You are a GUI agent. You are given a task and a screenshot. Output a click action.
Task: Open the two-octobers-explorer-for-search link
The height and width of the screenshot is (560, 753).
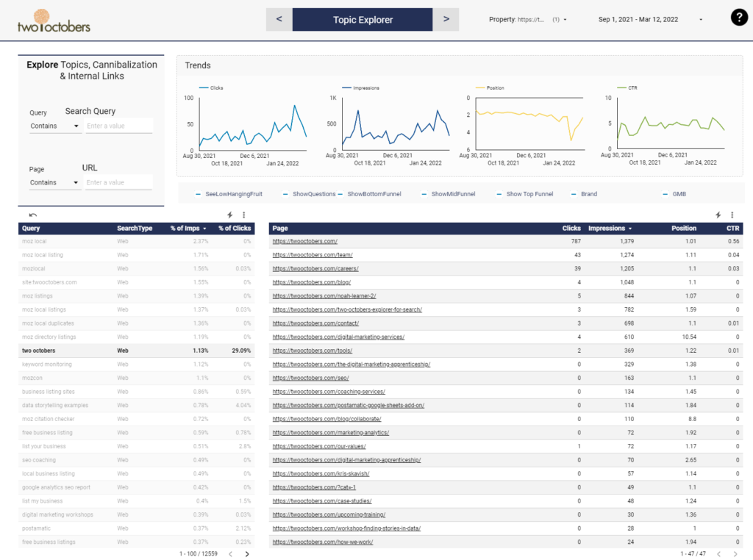tap(347, 309)
